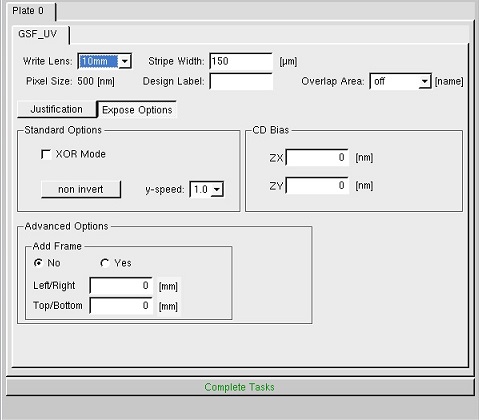Click the Complete Tasks button

coord(240,387)
